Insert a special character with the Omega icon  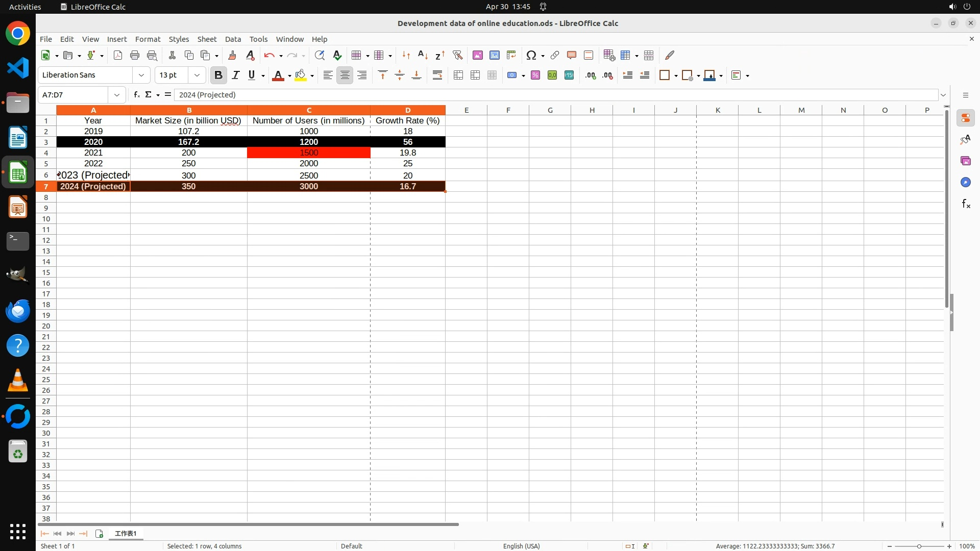click(x=531, y=55)
